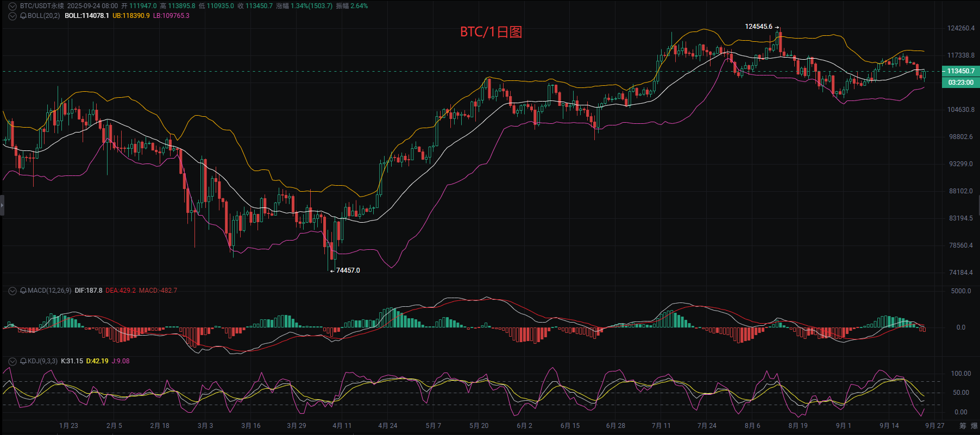The height and width of the screenshot is (435, 980).
Task: Open the 爆 liquidation button
Action: pos(975,426)
